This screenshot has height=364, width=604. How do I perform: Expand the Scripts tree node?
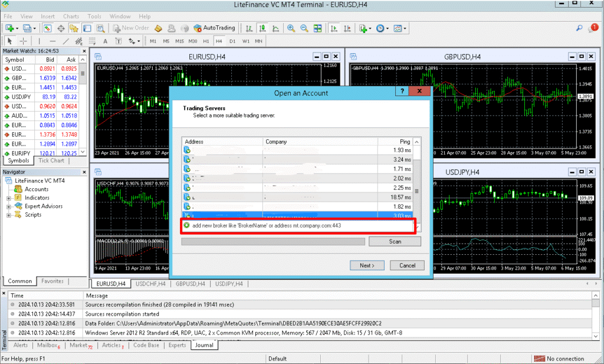point(8,215)
